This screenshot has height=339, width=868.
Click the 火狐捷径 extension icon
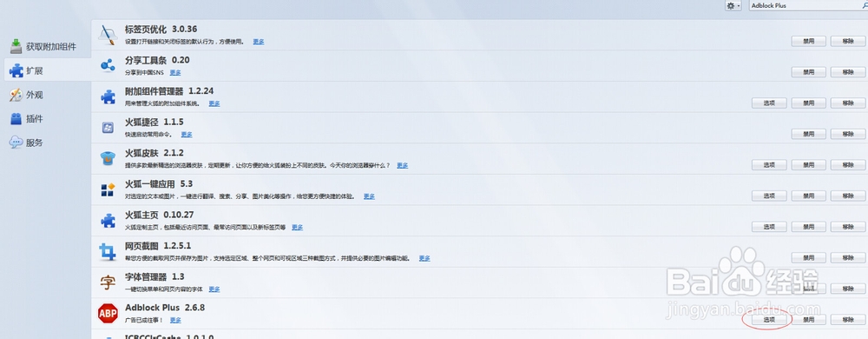click(108, 128)
